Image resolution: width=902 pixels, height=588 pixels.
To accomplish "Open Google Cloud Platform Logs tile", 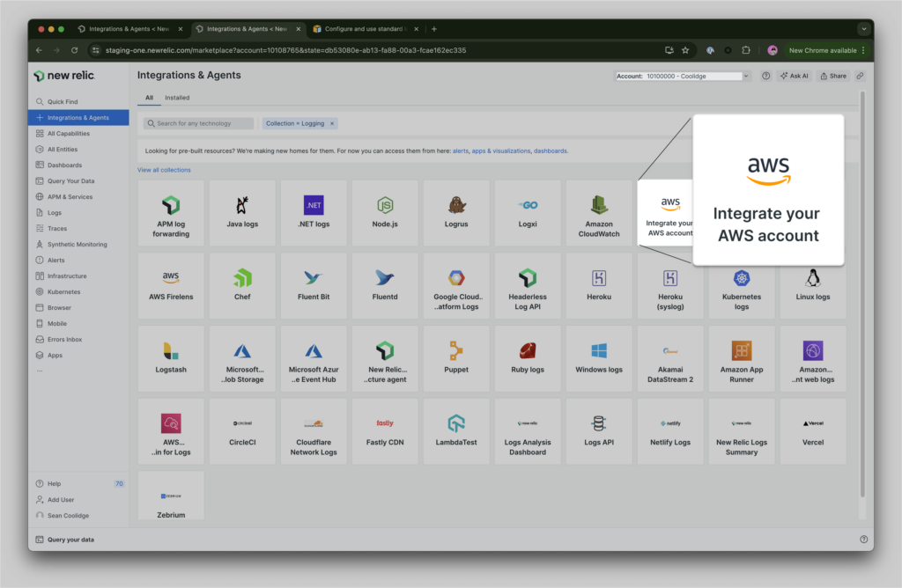I will (x=456, y=286).
